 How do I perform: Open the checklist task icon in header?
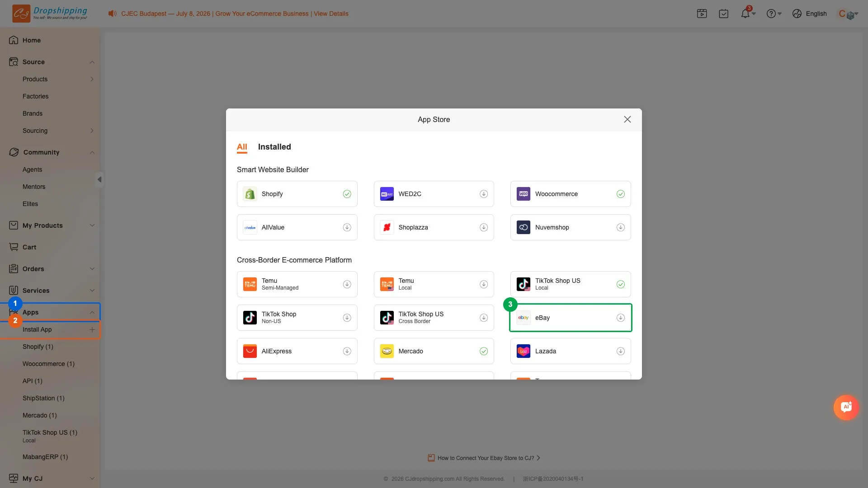724,14
